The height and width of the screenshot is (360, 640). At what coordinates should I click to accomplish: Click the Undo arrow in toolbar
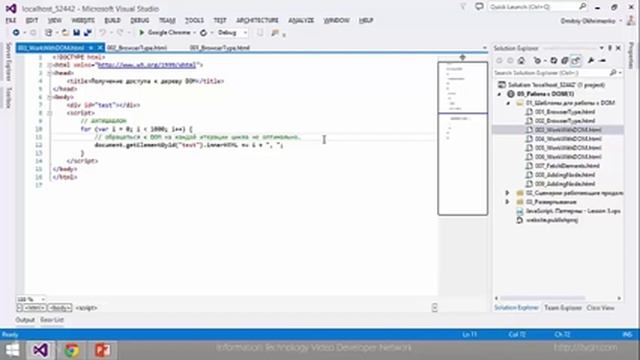point(102,32)
